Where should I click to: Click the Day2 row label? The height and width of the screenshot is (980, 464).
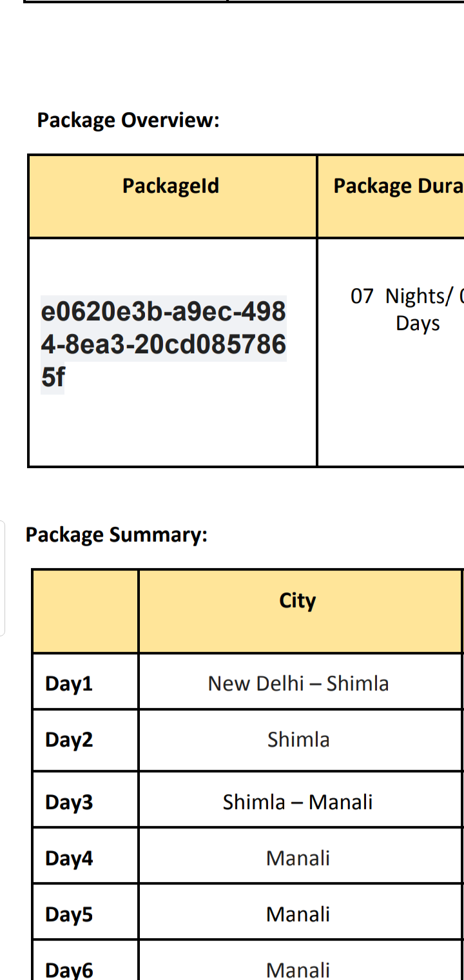(69, 740)
